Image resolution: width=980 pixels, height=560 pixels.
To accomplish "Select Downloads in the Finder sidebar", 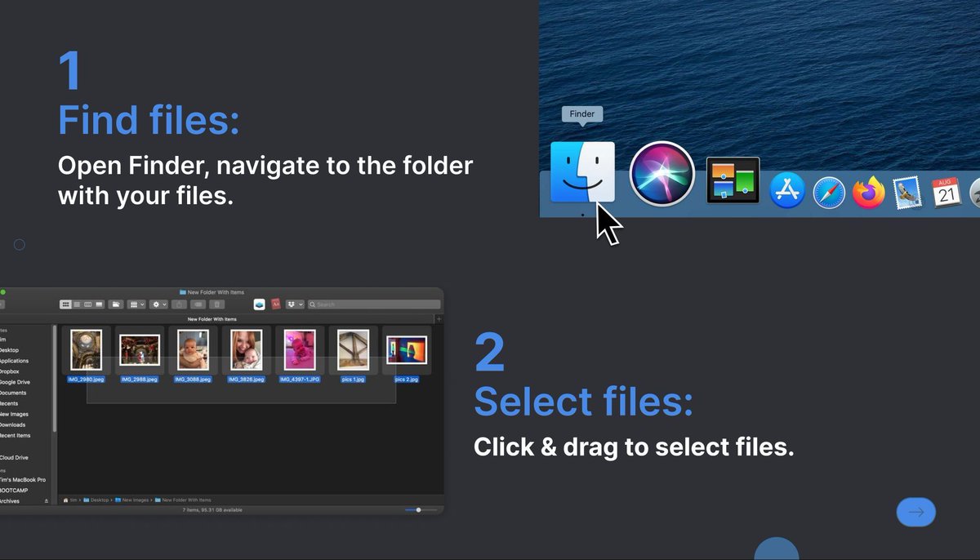I will (x=21, y=424).
